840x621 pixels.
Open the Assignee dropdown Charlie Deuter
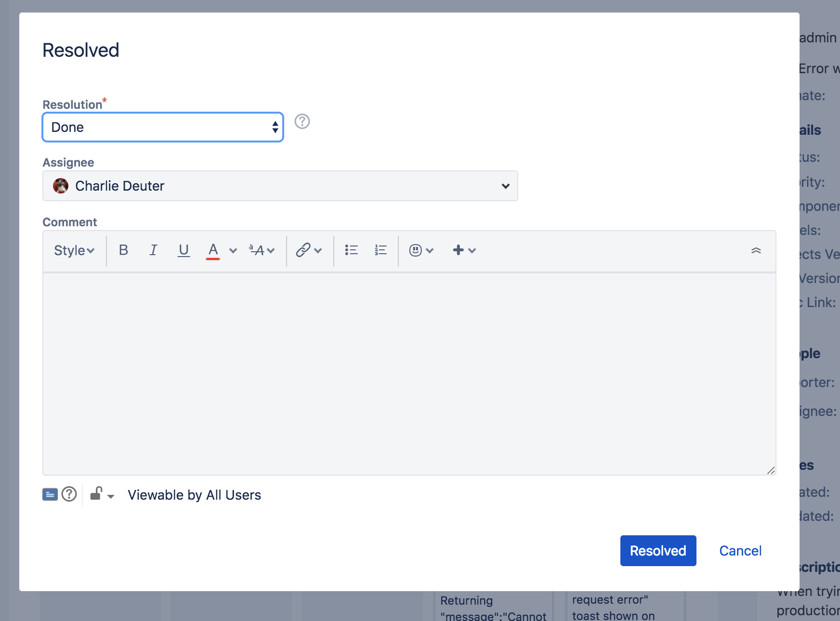[x=280, y=186]
